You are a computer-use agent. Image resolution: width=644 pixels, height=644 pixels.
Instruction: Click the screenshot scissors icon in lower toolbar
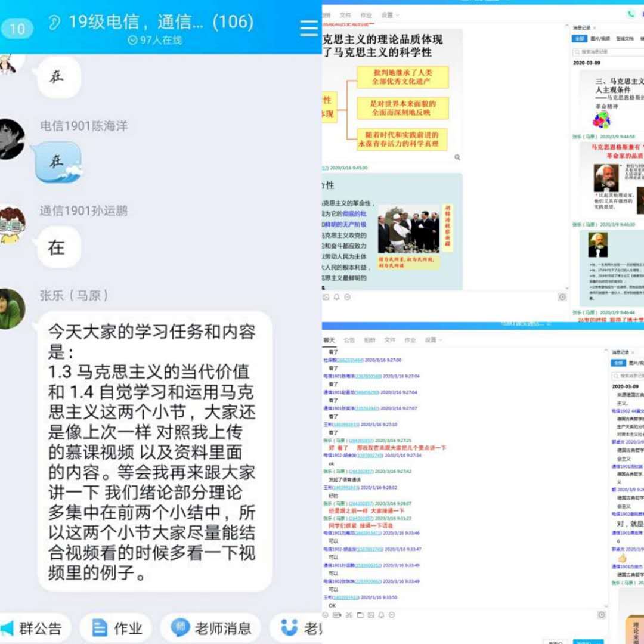tap(348, 615)
